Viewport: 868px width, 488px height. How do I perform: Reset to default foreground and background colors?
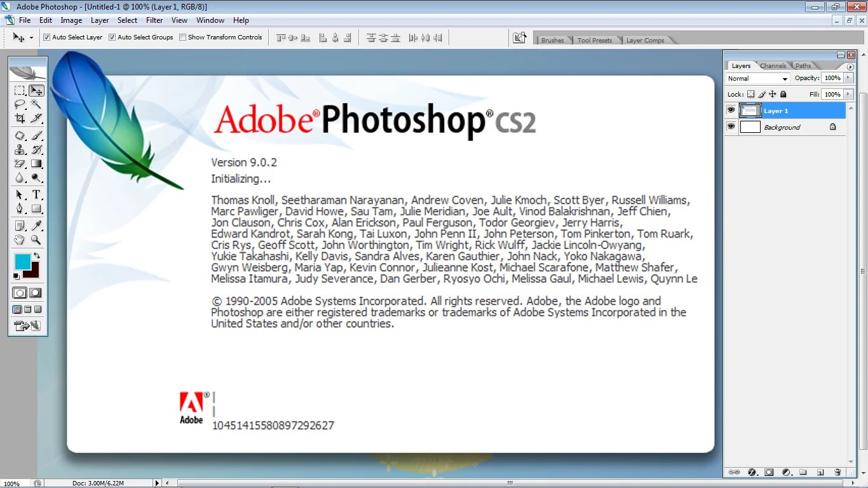[17, 276]
